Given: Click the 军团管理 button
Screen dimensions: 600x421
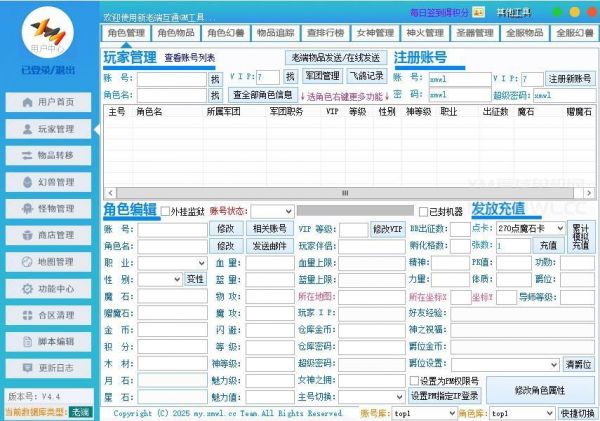Looking at the screenshot, I should click(x=322, y=76).
